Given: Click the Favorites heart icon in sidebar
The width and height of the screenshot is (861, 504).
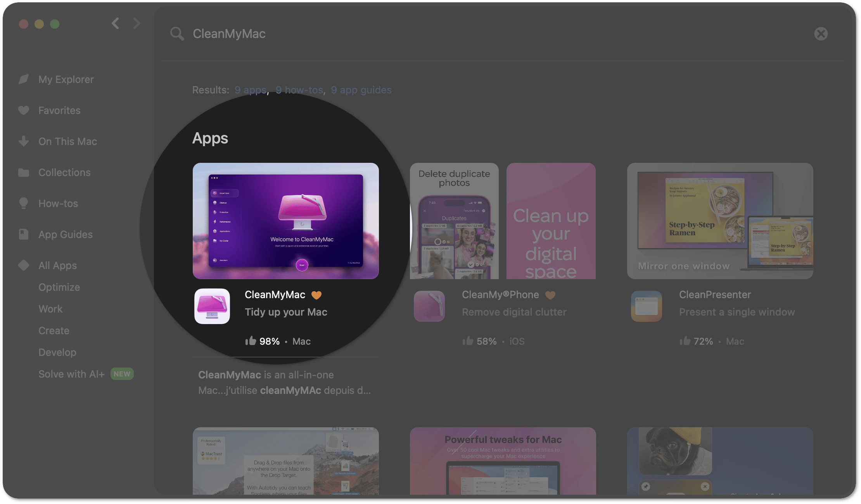Looking at the screenshot, I should [x=24, y=110].
